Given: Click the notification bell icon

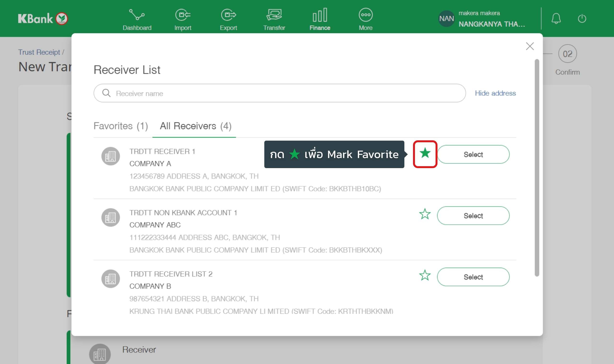Looking at the screenshot, I should 556,19.
